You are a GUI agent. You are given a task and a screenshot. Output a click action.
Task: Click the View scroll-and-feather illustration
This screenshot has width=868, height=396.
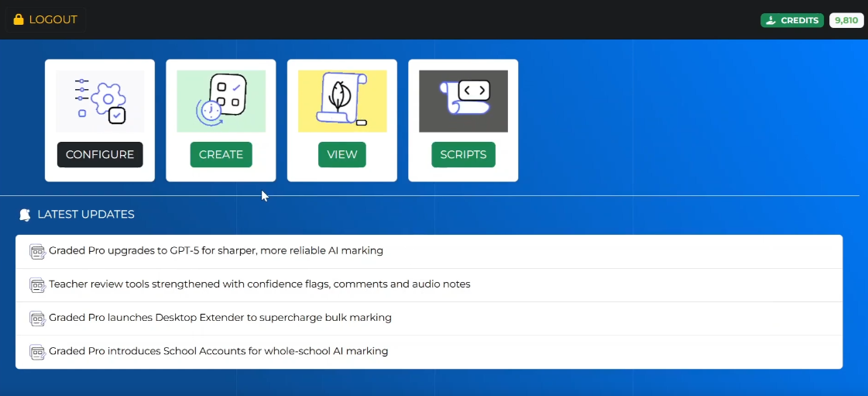point(342,101)
